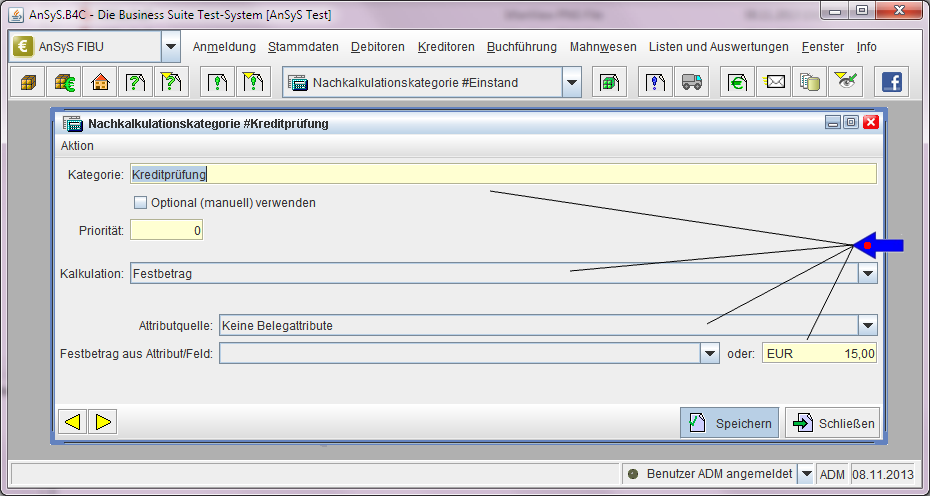Open the AnSyS FIBU module selector dropdown
This screenshot has width=930, height=496.
tap(171, 47)
